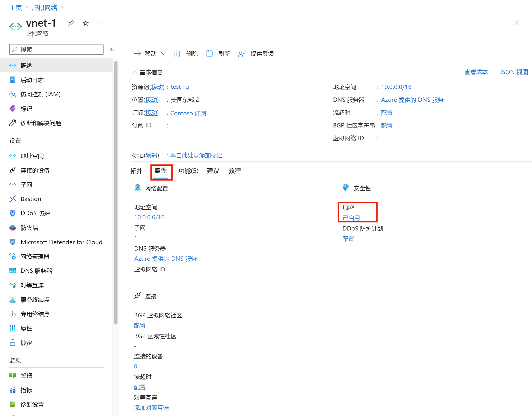Switch to 属性 tab

[161, 171]
